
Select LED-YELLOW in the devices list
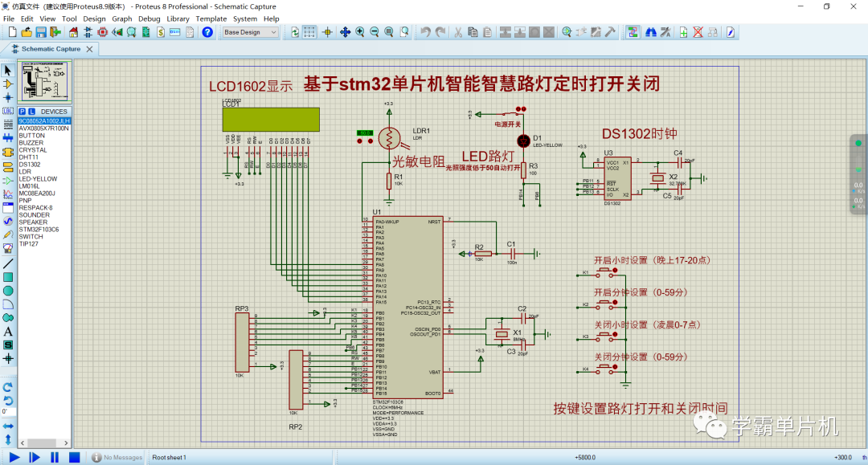[38, 178]
